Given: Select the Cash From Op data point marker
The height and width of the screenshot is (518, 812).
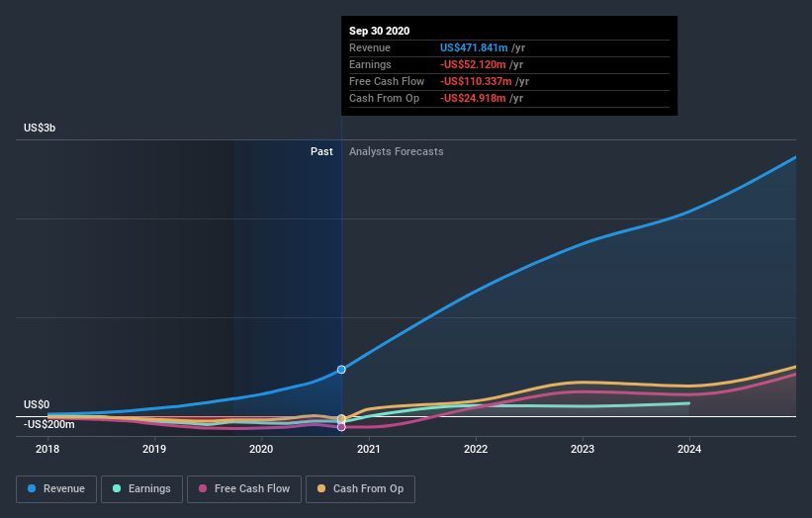Looking at the screenshot, I should [x=341, y=418].
